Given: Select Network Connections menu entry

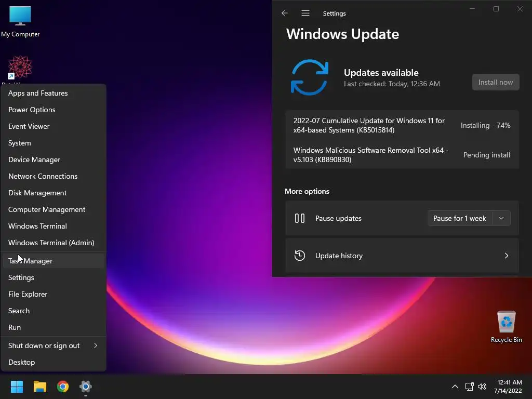Looking at the screenshot, I should [54, 176].
